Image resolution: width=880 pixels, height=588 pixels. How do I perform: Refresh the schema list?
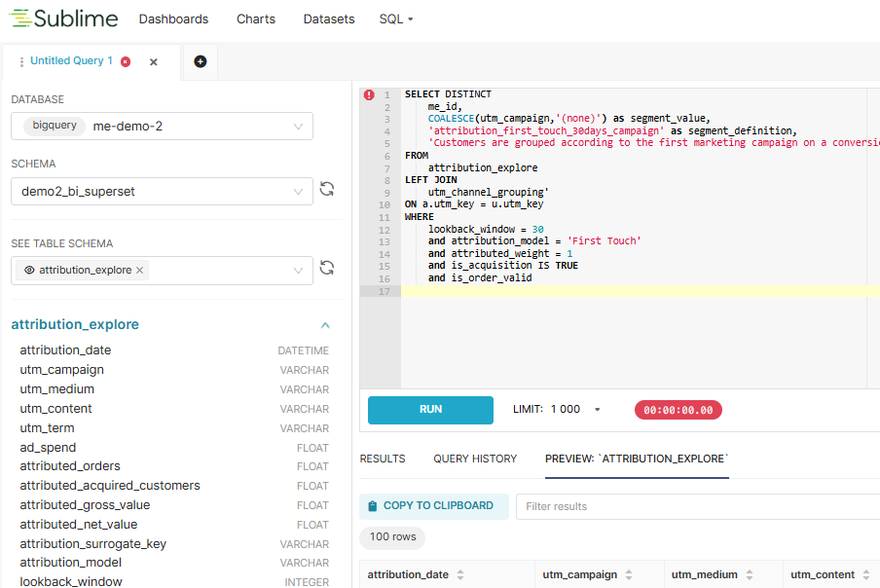[327, 190]
